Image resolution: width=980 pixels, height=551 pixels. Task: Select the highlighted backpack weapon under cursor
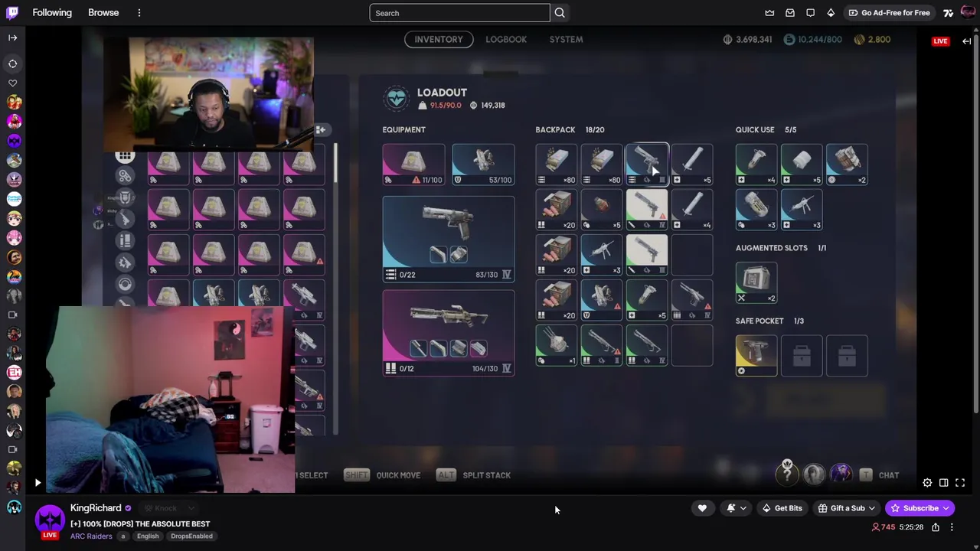click(647, 165)
